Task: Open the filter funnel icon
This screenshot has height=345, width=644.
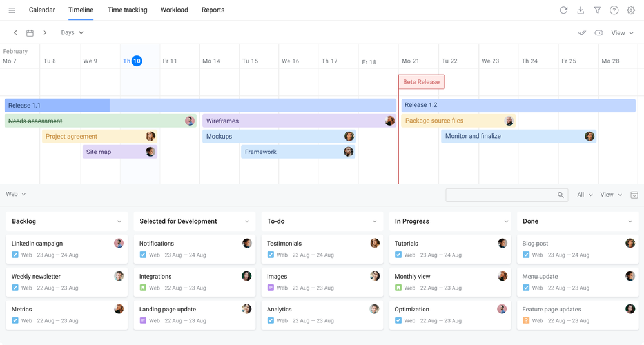Action: click(597, 10)
